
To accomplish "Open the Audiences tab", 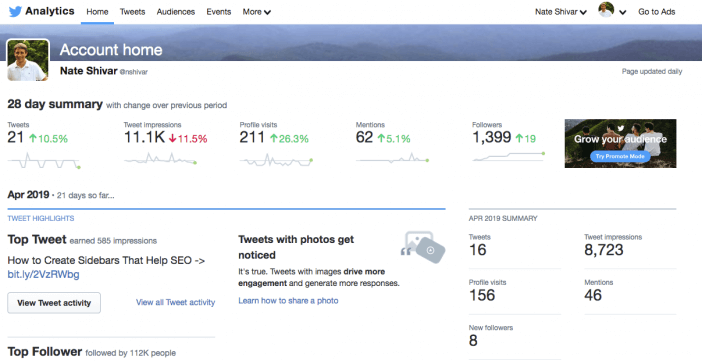I will [176, 12].
